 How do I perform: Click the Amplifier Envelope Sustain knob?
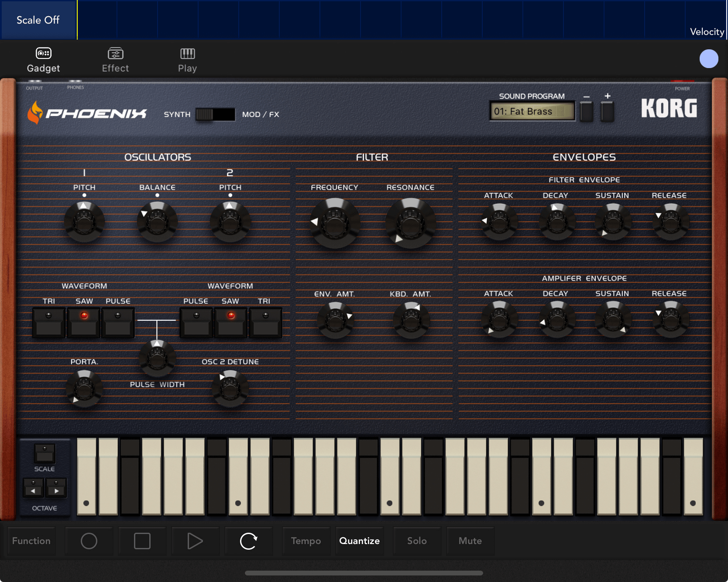(613, 320)
